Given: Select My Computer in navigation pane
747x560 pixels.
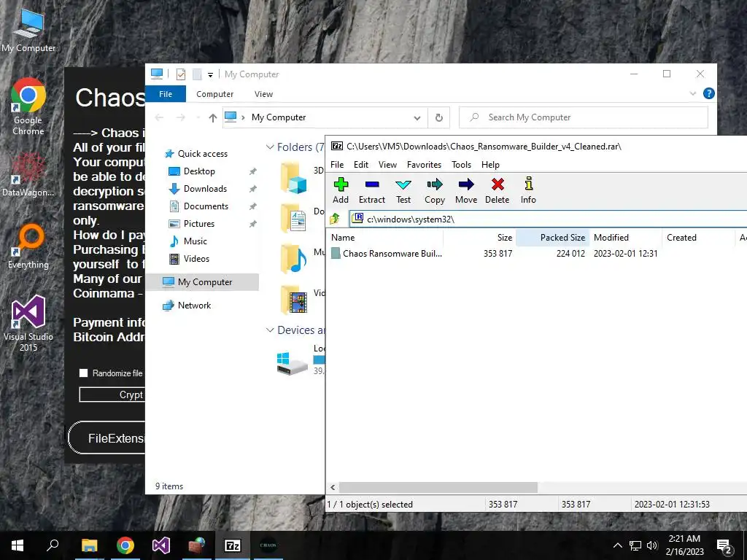Looking at the screenshot, I should tap(203, 282).
